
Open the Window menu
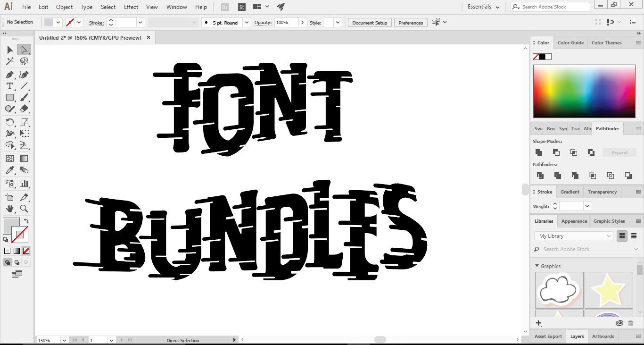(177, 7)
